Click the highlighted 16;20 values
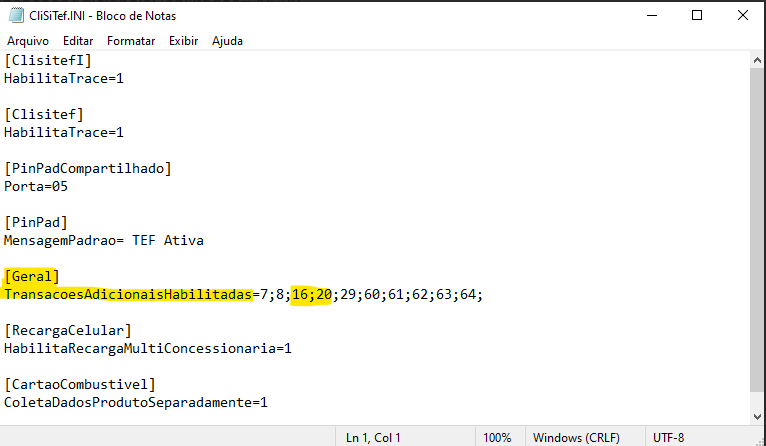 pos(312,295)
